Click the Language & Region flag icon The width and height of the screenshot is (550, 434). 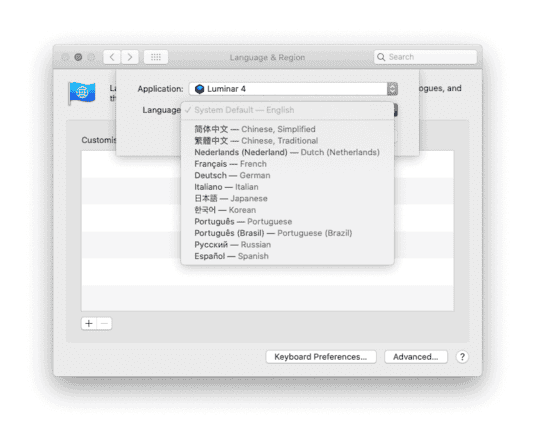[82, 93]
